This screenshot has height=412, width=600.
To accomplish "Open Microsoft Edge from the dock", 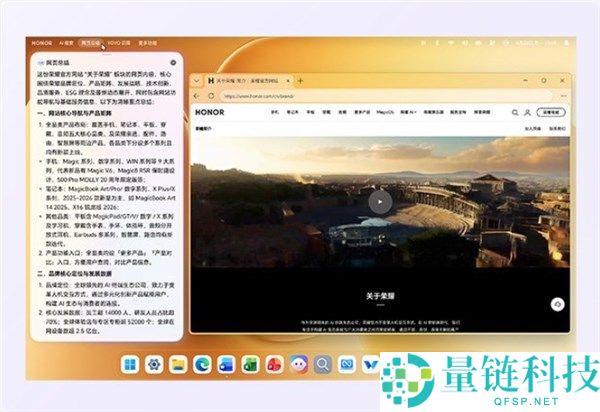I will click(202, 365).
